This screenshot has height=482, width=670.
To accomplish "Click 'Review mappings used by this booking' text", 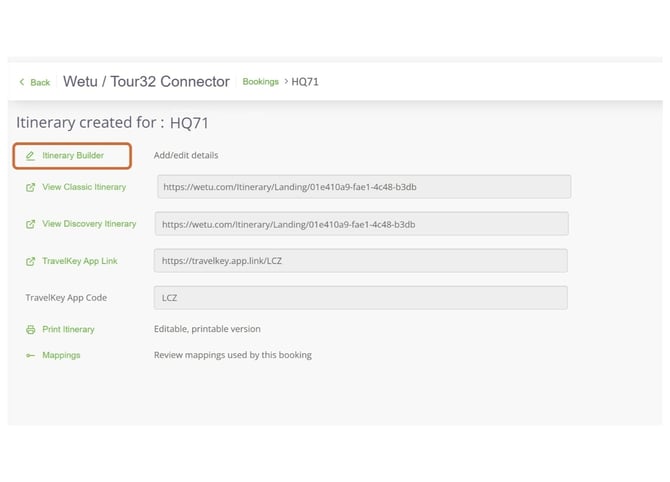I will 233,355.
